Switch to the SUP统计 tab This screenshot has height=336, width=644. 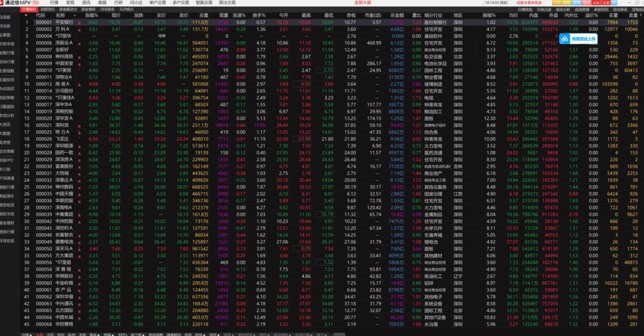[126, 9]
